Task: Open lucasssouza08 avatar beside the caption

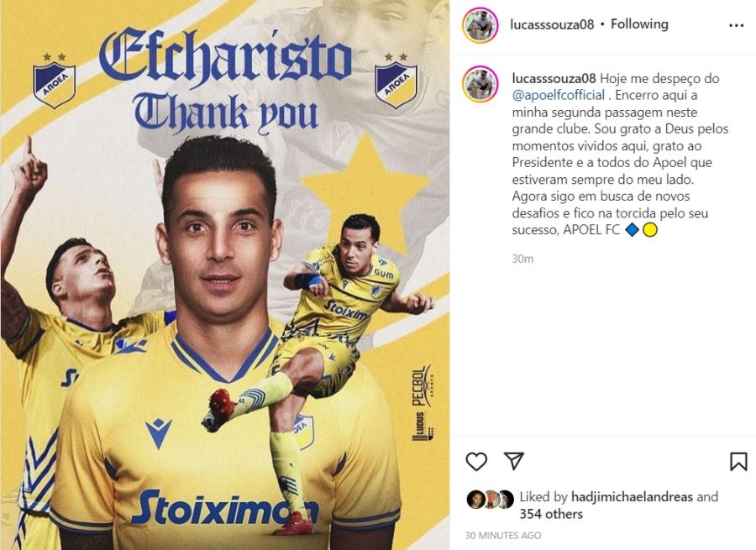Action: [x=480, y=84]
